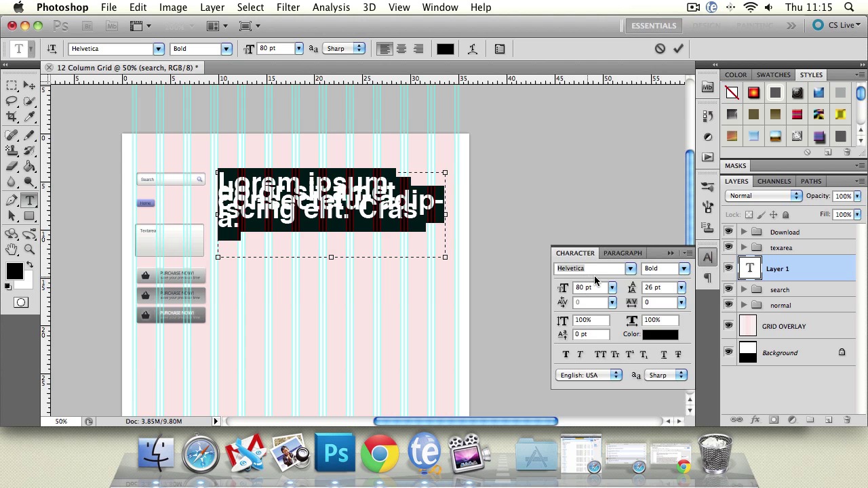Toggle visibility of Layer 1

pyautogui.click(x=728, y=268)
